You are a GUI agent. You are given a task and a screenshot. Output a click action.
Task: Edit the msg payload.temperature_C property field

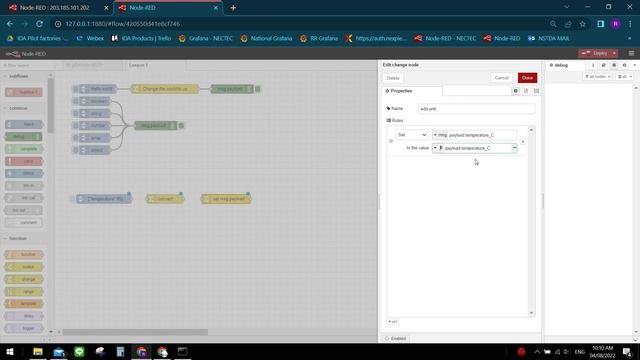[x=482, y=135]
